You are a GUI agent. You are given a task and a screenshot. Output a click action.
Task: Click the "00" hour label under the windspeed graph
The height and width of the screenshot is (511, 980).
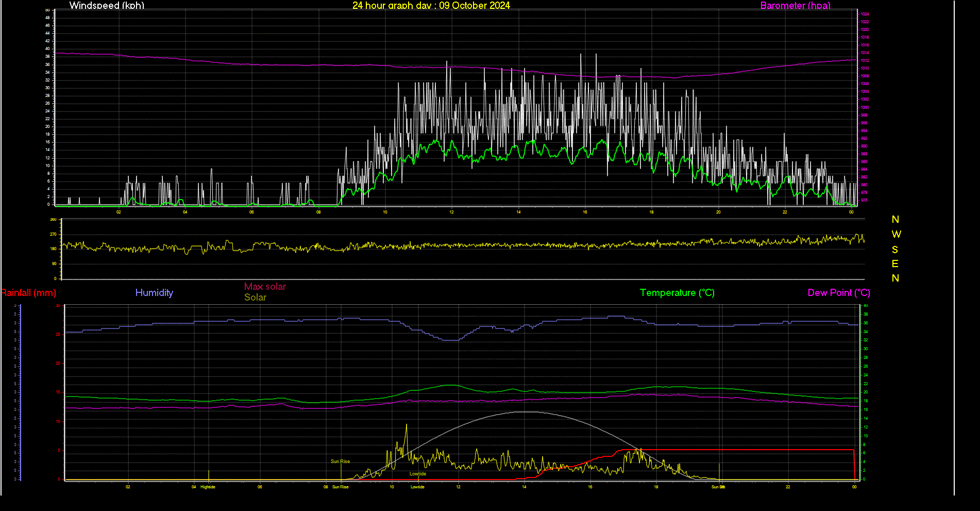(851, 212)
